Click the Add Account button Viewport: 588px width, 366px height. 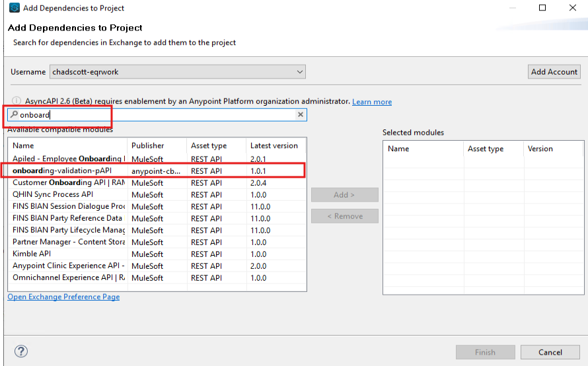554,71
